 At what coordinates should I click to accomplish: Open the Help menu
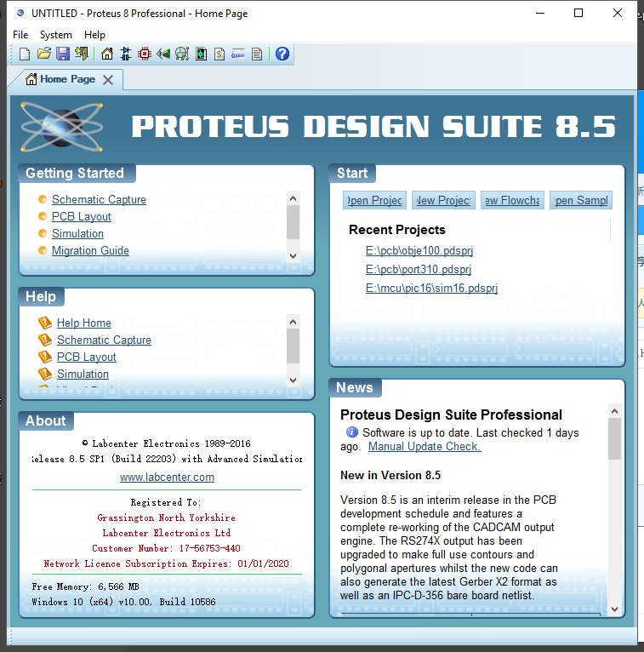click(x=94, y=35)
